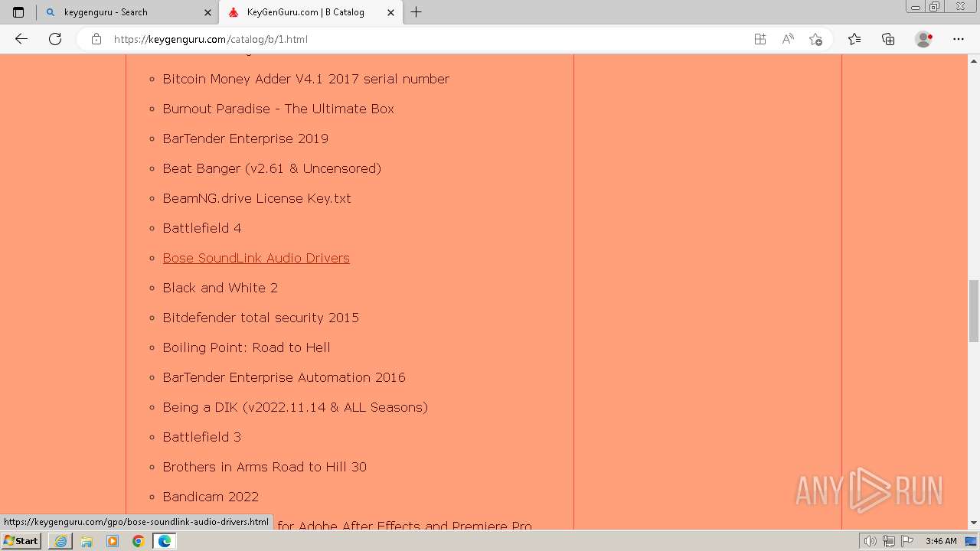The image size is (980, 551).
Task: Open BarTender Enterprise Automation 2016 entry
Action: (284, 377)
